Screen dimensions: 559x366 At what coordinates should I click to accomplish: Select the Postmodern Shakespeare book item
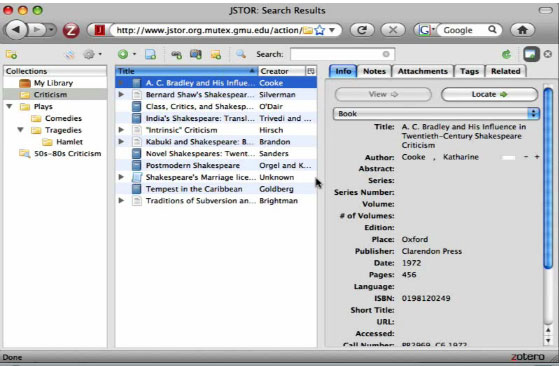click(x=216, y=165)
